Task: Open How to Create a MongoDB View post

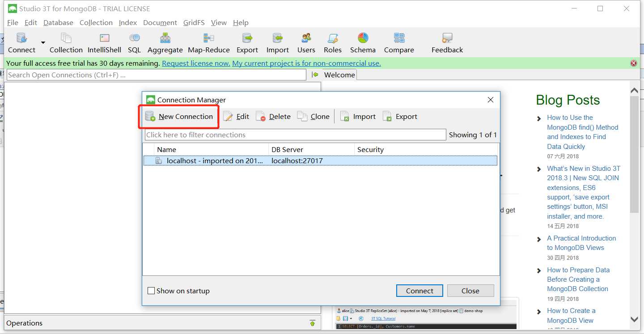Action: coord(571,316)
